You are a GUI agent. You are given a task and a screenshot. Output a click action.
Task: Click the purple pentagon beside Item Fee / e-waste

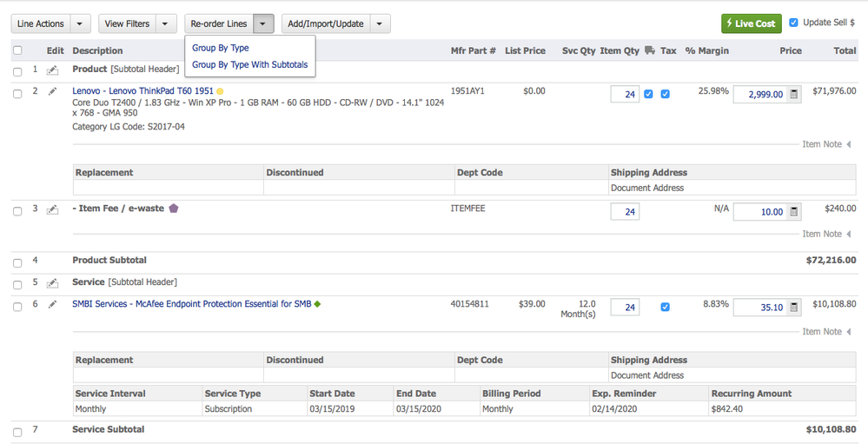174,209
